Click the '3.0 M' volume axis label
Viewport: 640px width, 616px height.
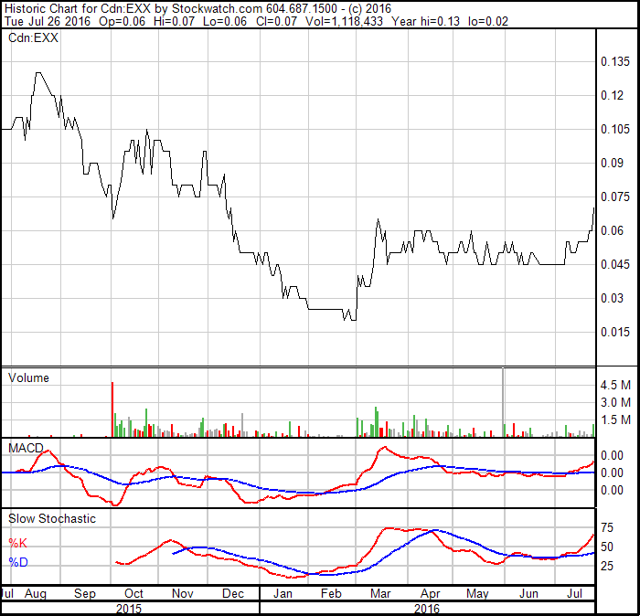[616, 403]
